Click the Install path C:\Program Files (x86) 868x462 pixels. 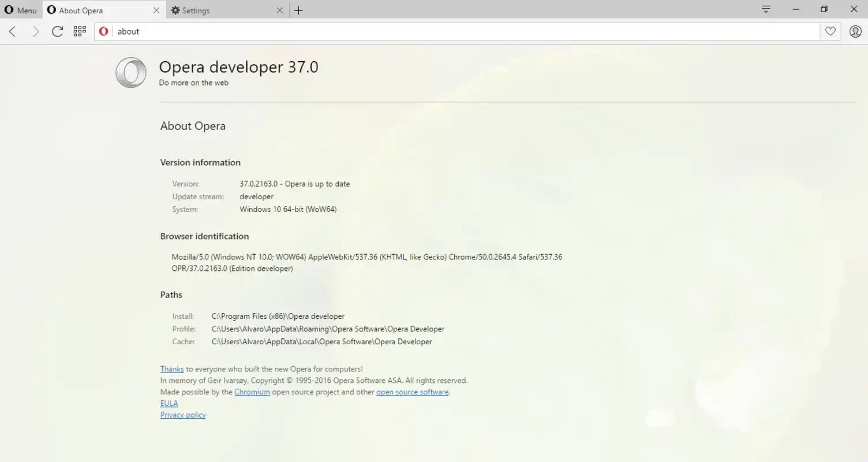[x=278, y=316]
